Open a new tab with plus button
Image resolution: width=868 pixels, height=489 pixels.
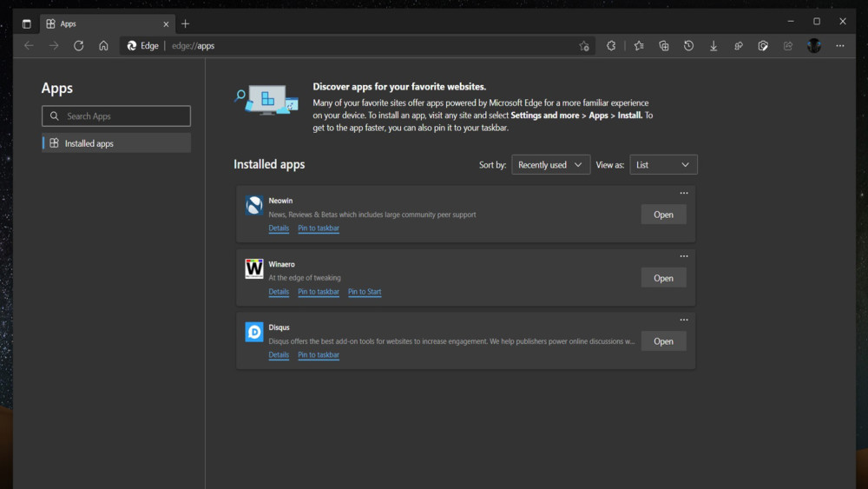click(x=185, y=23)
